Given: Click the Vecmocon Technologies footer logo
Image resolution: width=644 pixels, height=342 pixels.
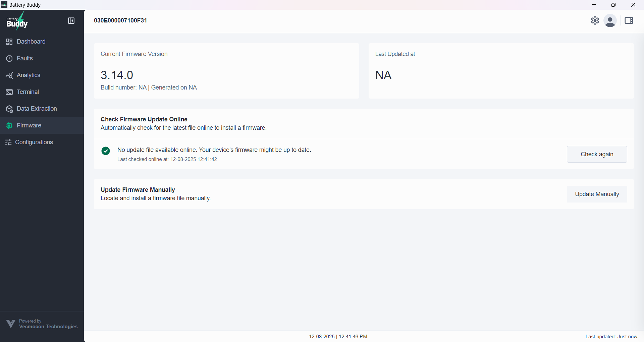Looking at the screenshot, I should 11,324.
